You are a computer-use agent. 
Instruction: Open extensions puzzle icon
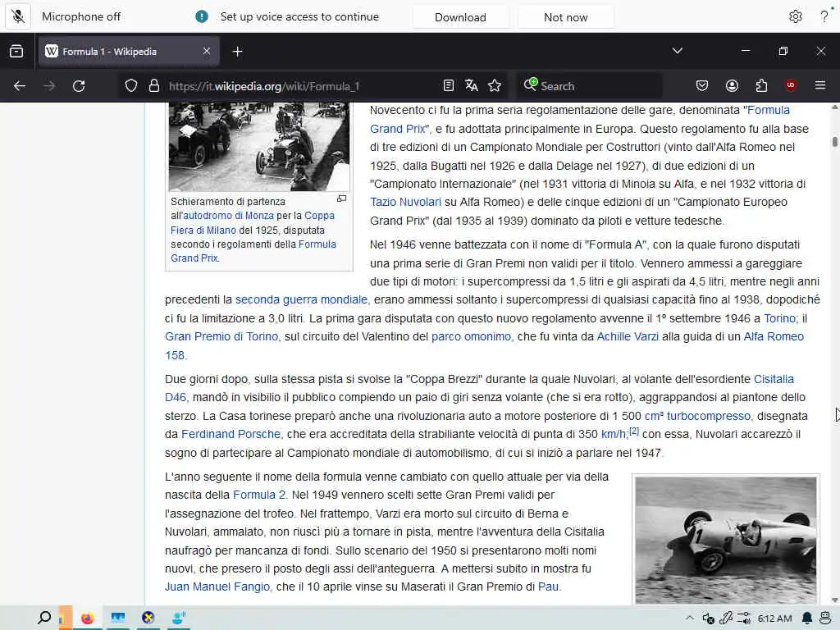click(761, 85)
